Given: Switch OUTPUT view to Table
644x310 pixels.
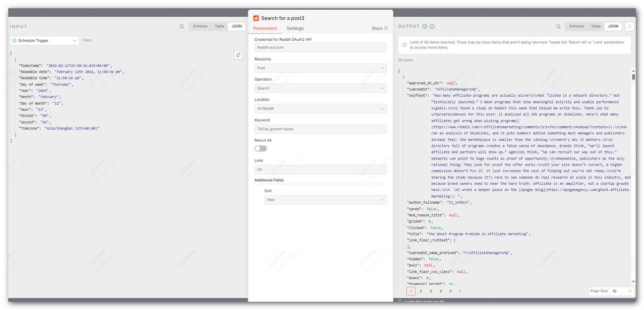Looking at the screenshot, I should coord(596,26).
